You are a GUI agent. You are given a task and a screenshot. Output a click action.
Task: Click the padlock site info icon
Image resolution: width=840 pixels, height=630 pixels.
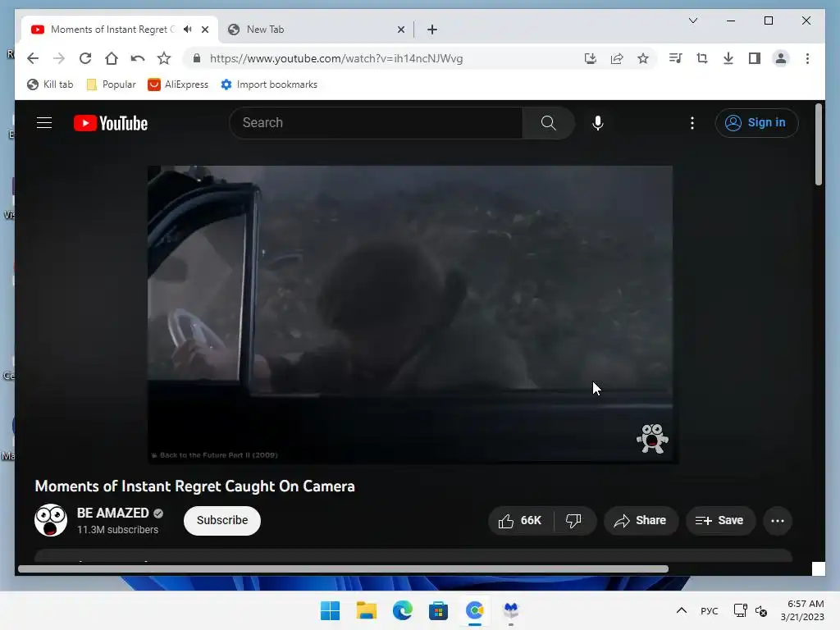coord(197,58)
